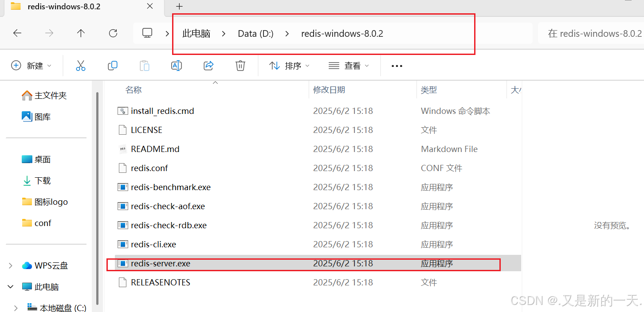Click Data (D:) in the breadcrumb
The width and height of the screenshot is (644, 312).
[255, 34]
